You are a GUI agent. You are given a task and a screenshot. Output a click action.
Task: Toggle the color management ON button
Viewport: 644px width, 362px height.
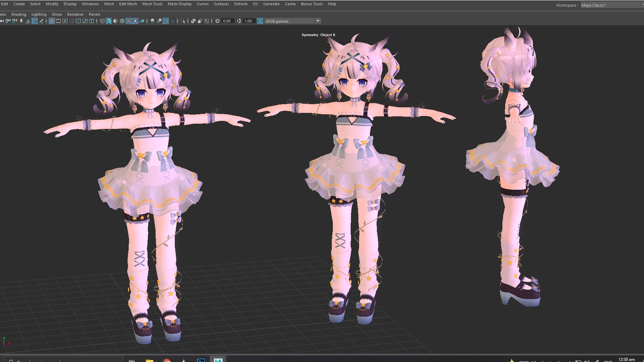coord(260,21)
